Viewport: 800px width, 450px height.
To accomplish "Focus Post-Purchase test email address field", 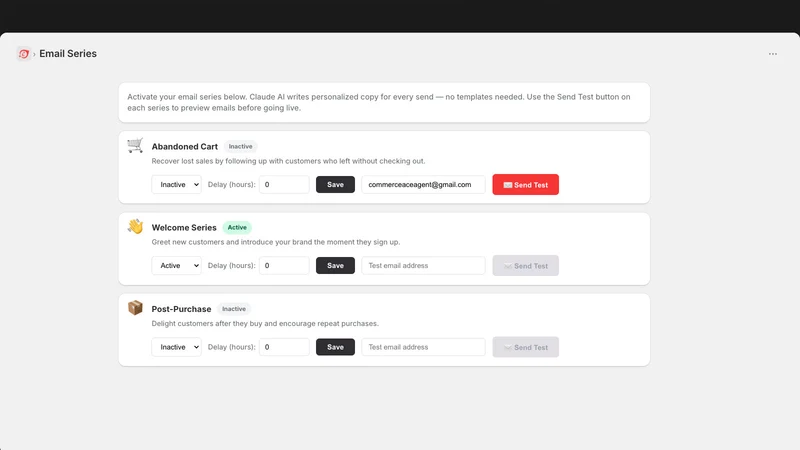I will click(x=423, y=347).
